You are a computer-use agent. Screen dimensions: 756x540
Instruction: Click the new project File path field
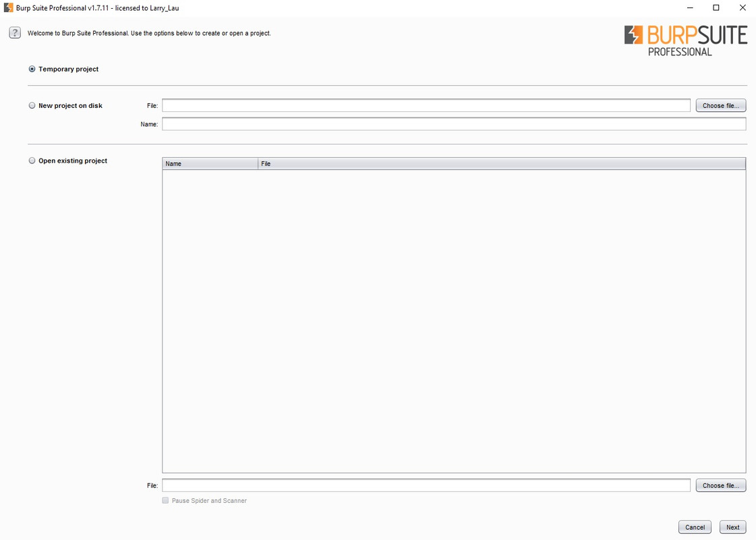(426, 105)
